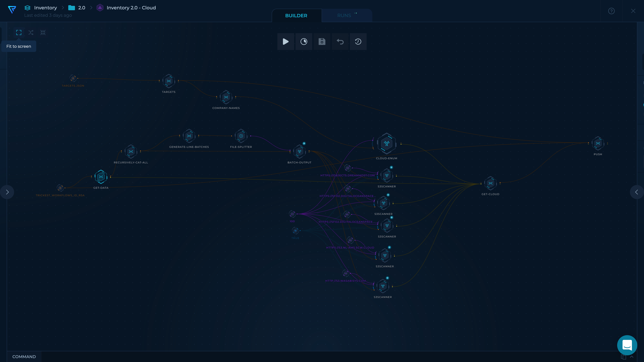Switch to the RUNS tab
Screen dimensions: 644x362
[344, 15]
